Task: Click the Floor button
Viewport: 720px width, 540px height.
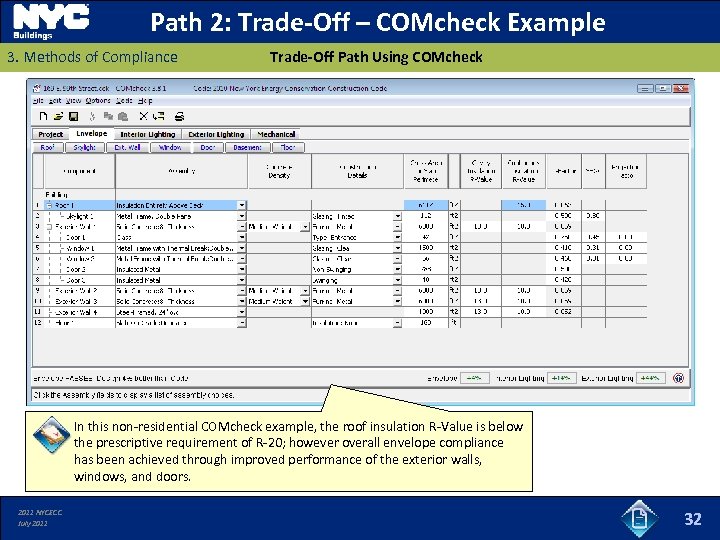Action: [x=288, y=147]
